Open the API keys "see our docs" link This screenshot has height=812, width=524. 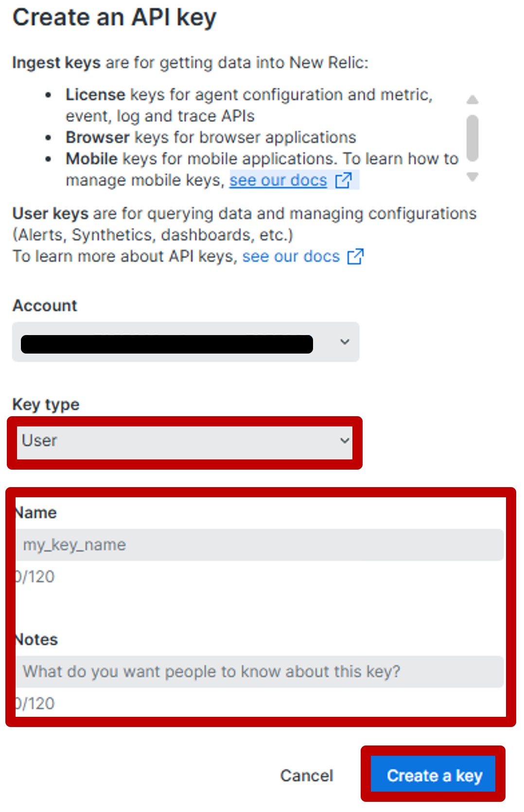point(291,256)
